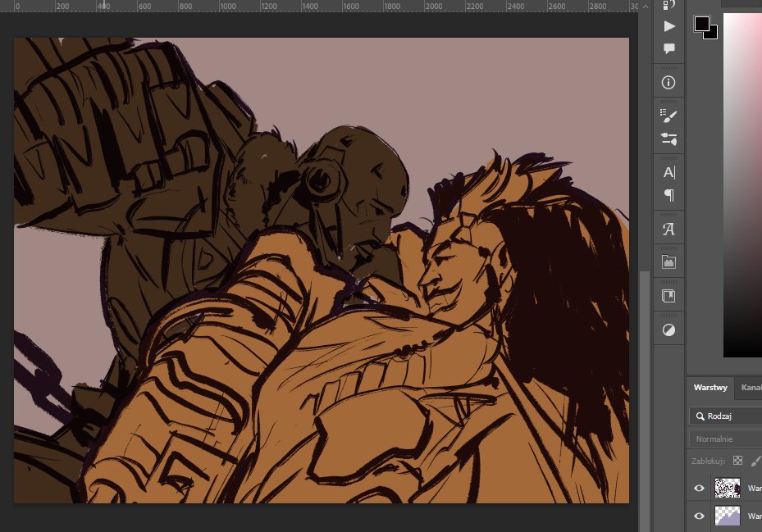Toggle lock image pixels brush icon
This screenshot has height=532, width=762.
[755, 461]
